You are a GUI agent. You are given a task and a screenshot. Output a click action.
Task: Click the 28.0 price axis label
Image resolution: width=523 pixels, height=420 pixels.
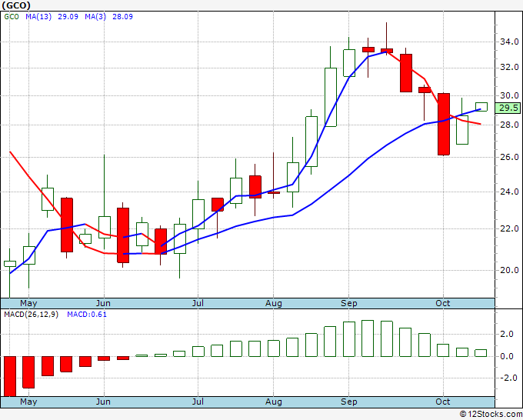(509, 125)
